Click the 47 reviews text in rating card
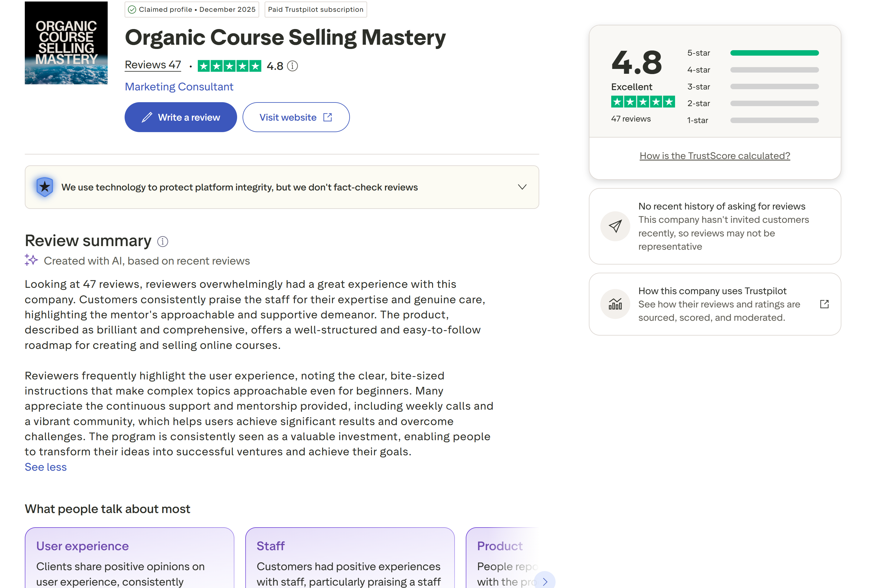Image resolution: width=881 pixels, height=588 pixels. coord(631,119)
